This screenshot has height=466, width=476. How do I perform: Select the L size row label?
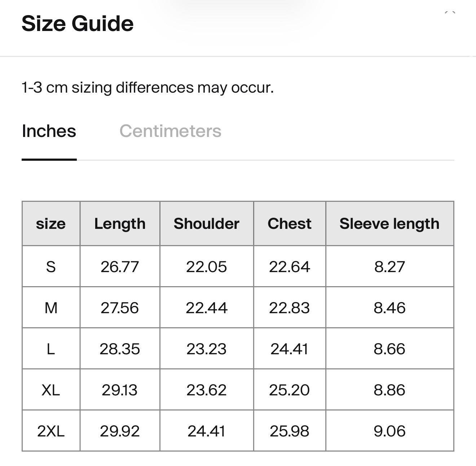(51, 349)
